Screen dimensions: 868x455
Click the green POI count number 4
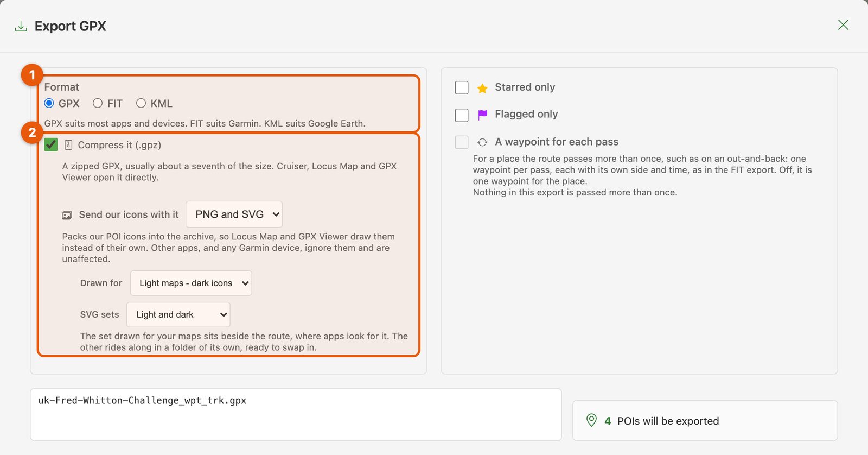click(608, 421)
